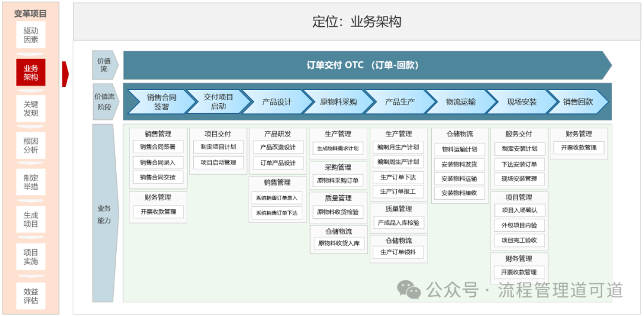Viewport: 644px width, 316px height.
Task: Select the 产品设计 stage chevron
Action: coord(277,102)
